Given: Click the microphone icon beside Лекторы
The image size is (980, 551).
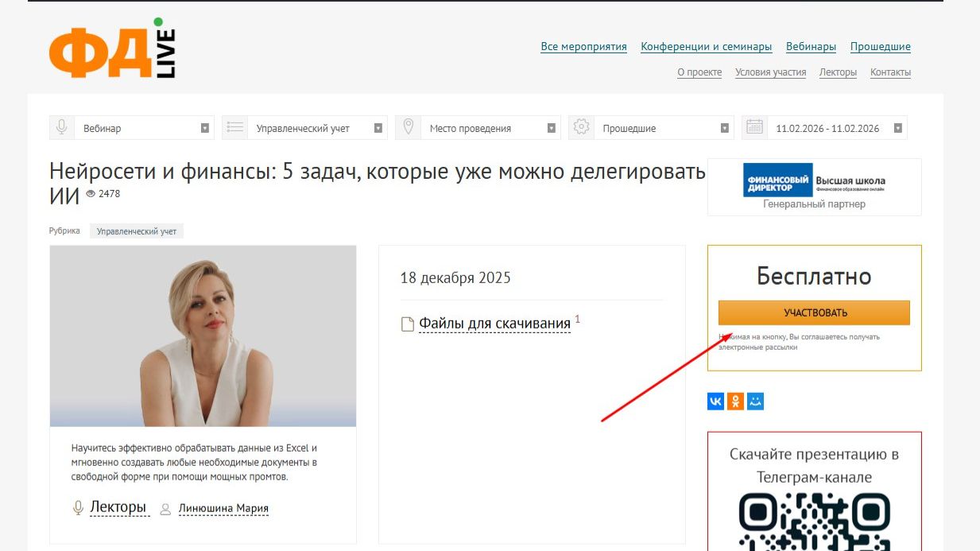Looking at the screenshot, I should coord(78,507).
